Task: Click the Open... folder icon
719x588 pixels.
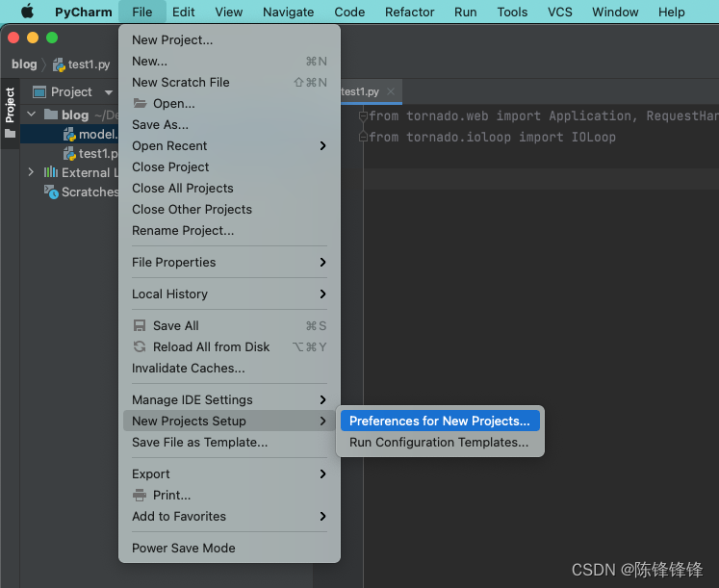Action: (x=140, y=103)
